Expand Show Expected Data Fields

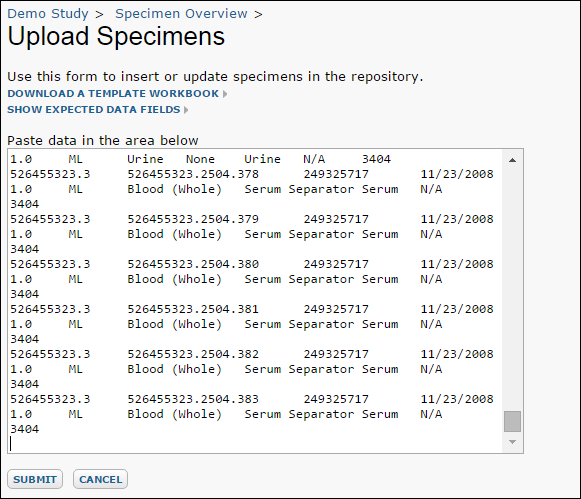(x=94, y=110)
